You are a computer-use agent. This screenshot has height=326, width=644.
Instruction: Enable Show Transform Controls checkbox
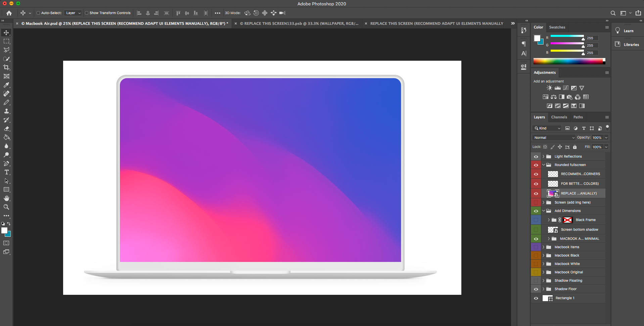coord(87,13)
